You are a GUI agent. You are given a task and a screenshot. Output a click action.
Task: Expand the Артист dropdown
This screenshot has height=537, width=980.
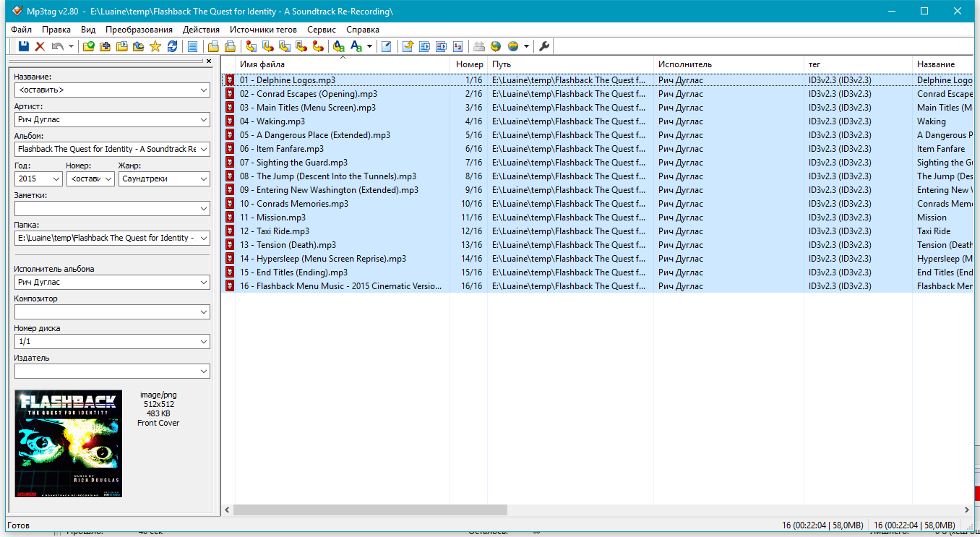(x=203, y=120)
